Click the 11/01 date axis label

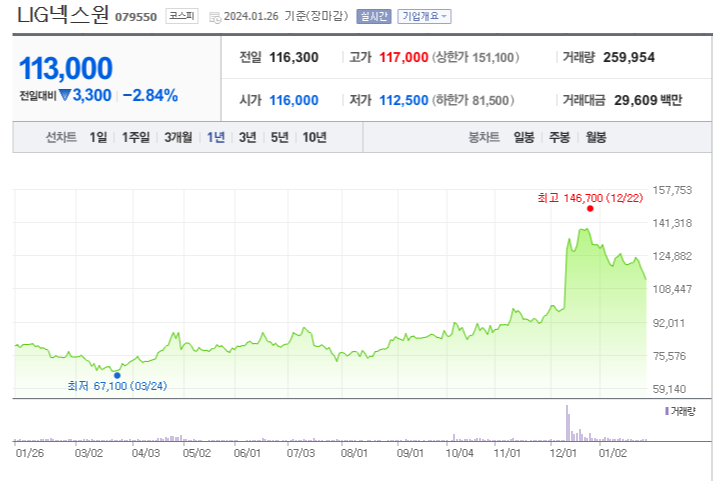tap(507, 453)
